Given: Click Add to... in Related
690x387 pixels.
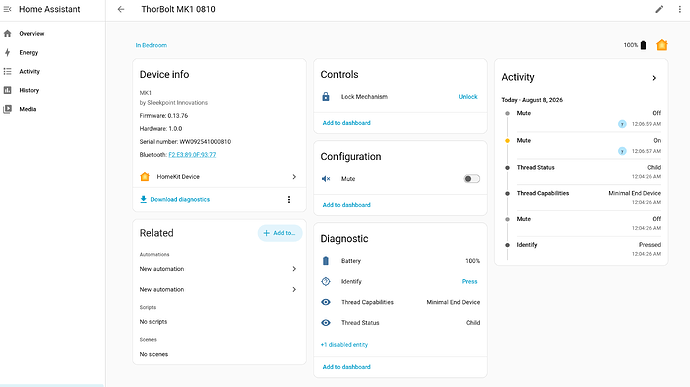Looking at the screenshot, I should tap(280, 233).
